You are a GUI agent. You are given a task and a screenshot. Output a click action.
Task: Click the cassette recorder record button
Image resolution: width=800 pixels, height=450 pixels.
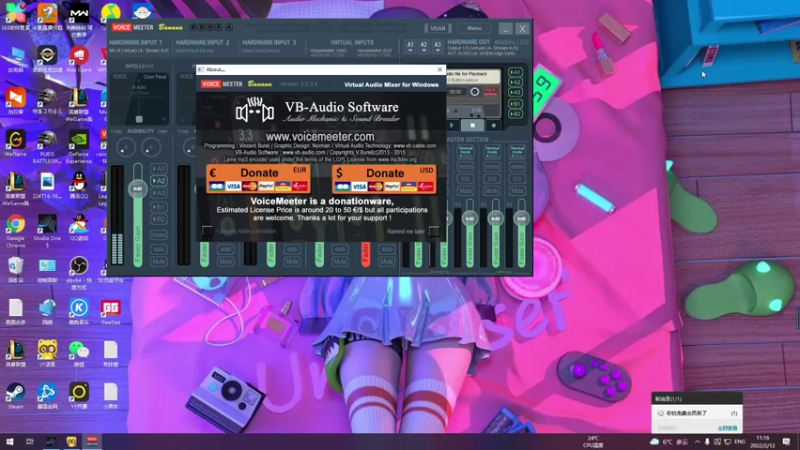coord(493,125)
